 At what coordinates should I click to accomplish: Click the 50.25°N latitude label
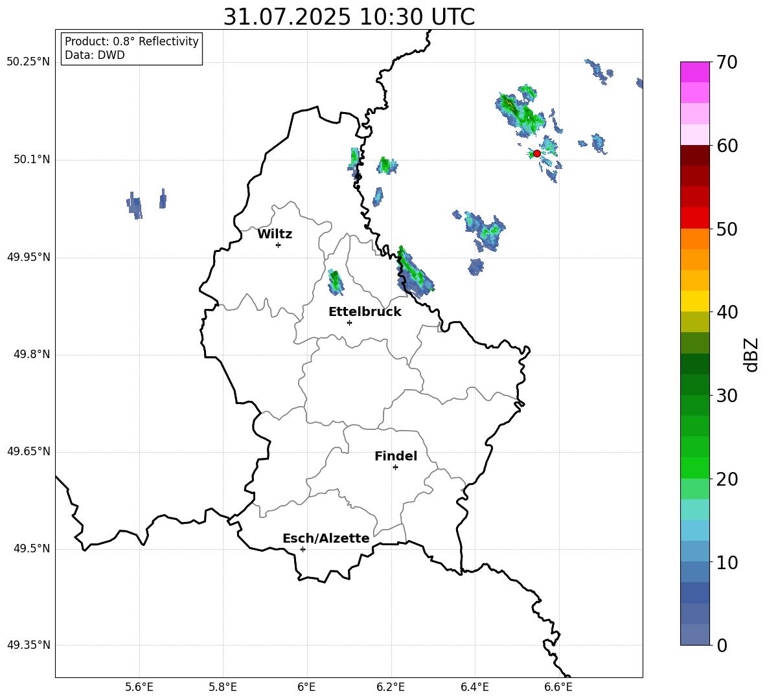point(29,62)
